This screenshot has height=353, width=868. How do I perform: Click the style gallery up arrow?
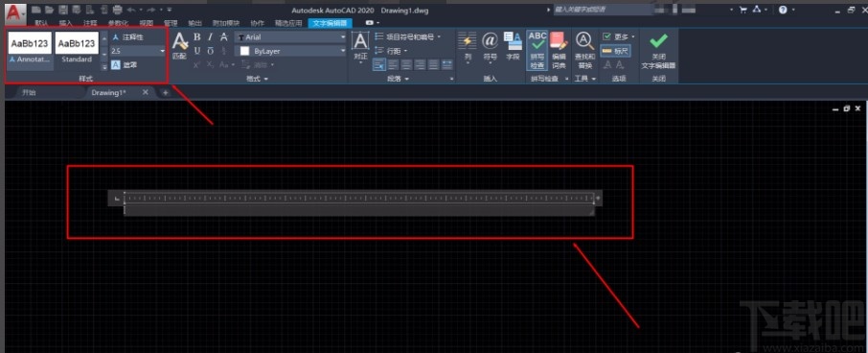104,38
